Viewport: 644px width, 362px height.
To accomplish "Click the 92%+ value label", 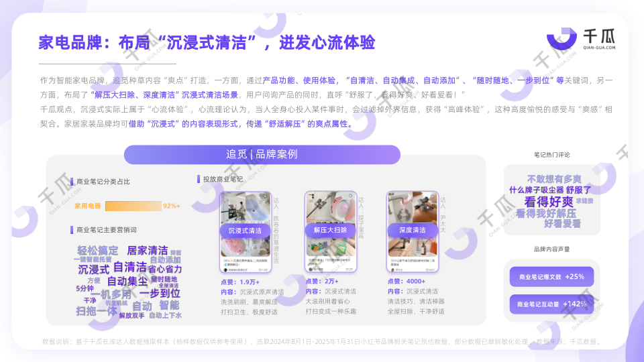I will [172, 206].
